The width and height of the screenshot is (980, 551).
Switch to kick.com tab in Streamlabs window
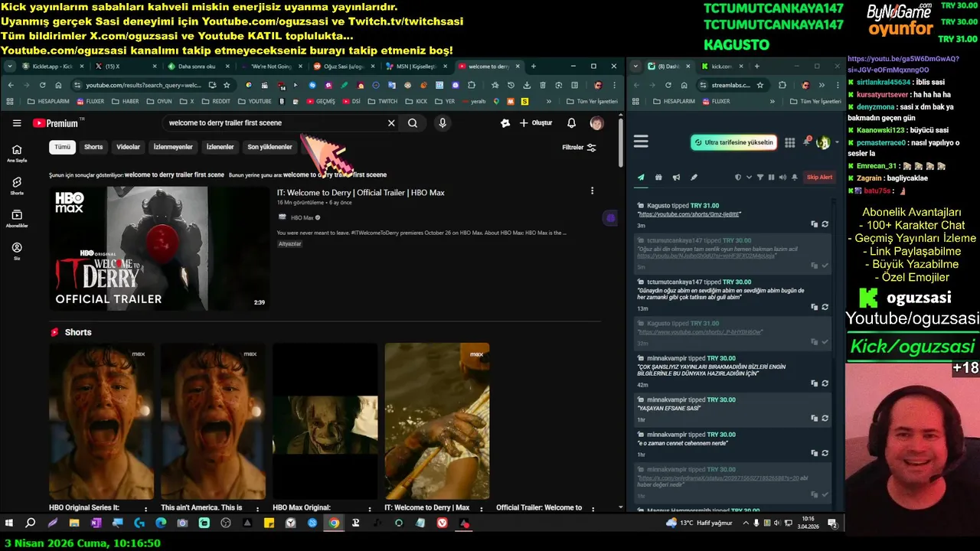click(x=722, y=67)
